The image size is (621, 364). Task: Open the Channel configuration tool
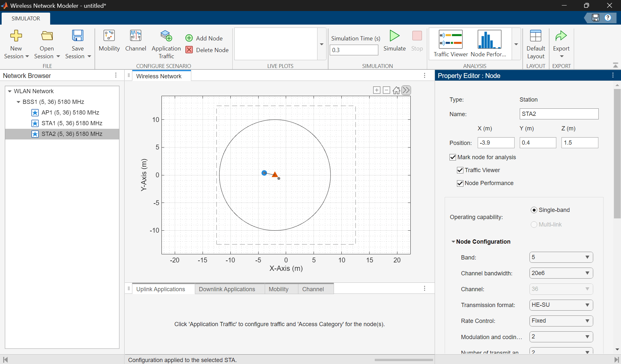pyautogui.click(x=135, y=40)
